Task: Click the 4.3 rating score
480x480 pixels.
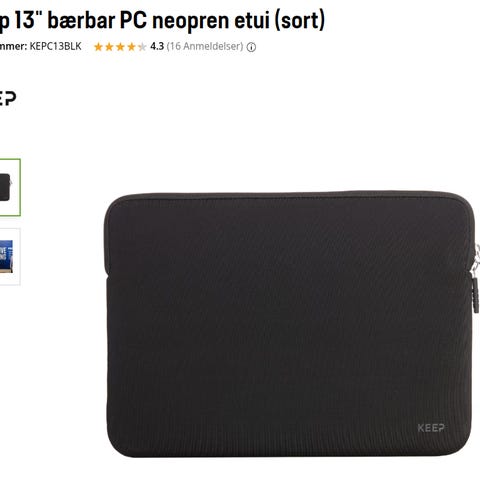Action: [157, 46]
